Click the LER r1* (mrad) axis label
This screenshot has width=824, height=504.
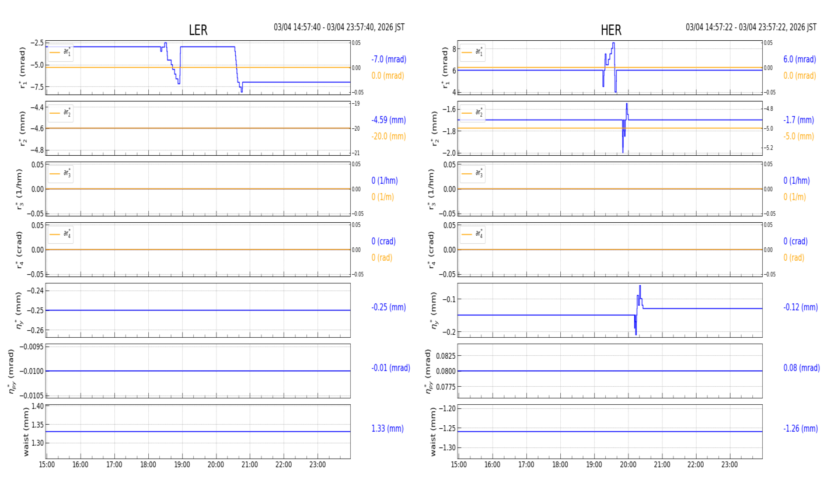point(23,68)
